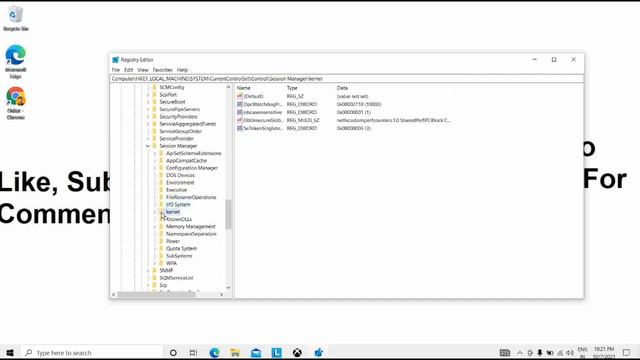Click the obcaseinsensitive data value 0x00000001

tap(353, 112)
